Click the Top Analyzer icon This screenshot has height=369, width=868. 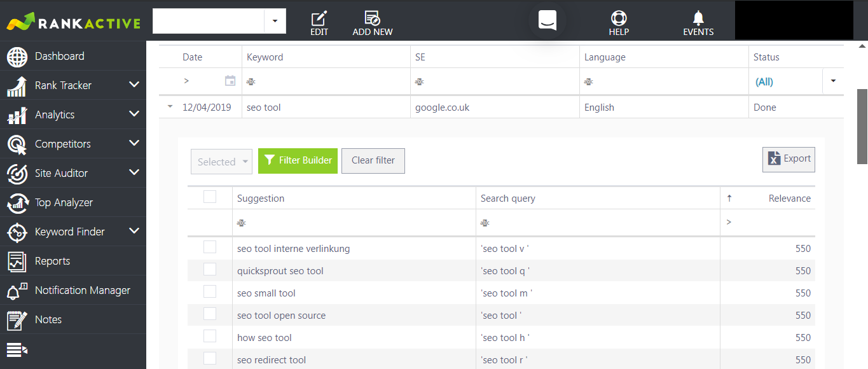(x=17, y=203)
